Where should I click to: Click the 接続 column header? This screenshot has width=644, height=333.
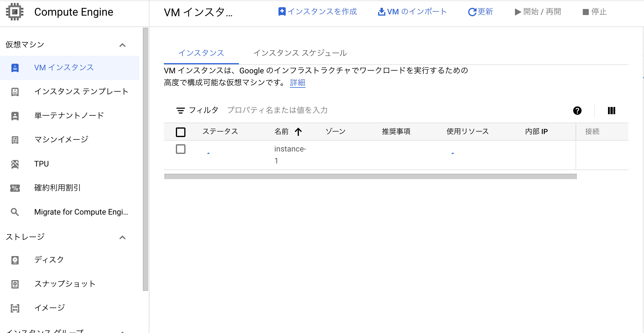pyautogui.click(x=592, y=132)
